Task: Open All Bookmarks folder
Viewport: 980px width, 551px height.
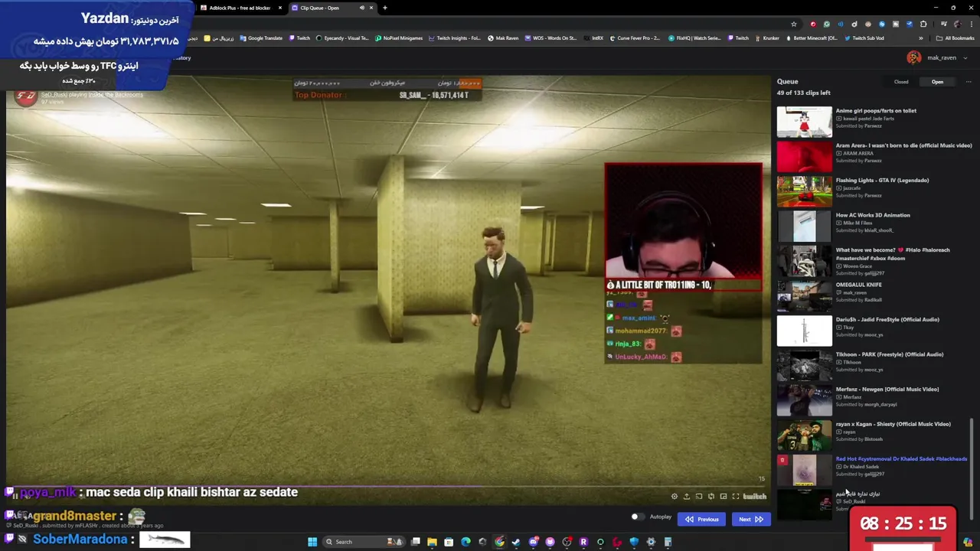Action: (955, 37)
